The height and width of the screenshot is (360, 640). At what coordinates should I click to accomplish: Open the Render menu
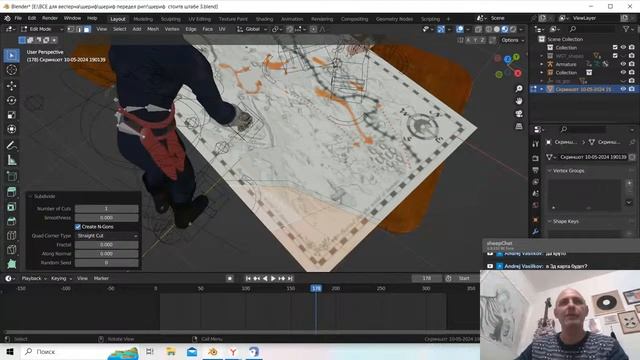pos(50,18)
